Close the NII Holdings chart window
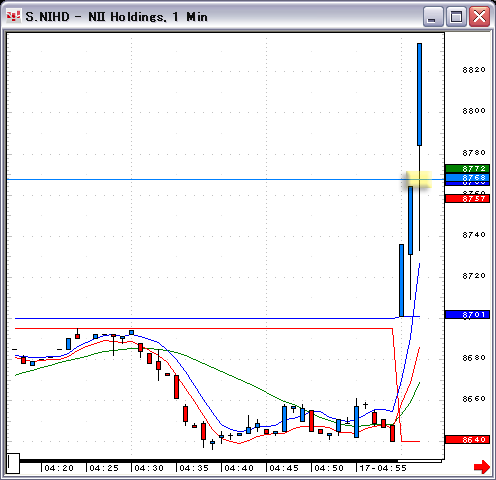The height and width of the screenshot is (480, 496). pos(479,17)
